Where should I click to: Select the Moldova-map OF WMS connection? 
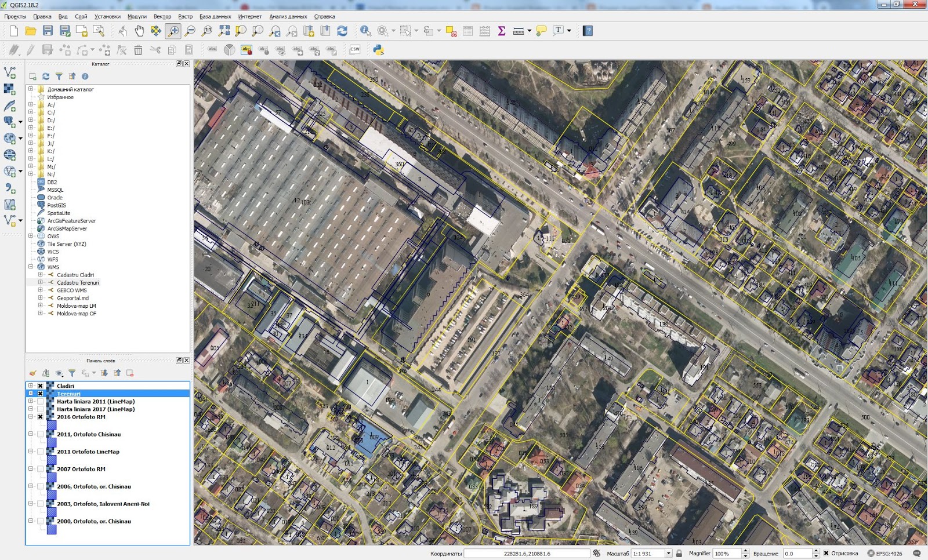pos(77,314)
